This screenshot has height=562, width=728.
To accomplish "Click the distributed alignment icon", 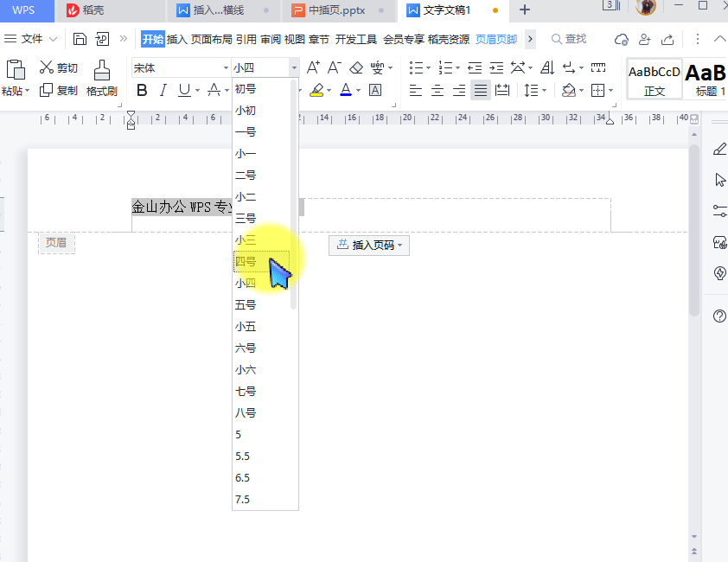I will (502, 90).
